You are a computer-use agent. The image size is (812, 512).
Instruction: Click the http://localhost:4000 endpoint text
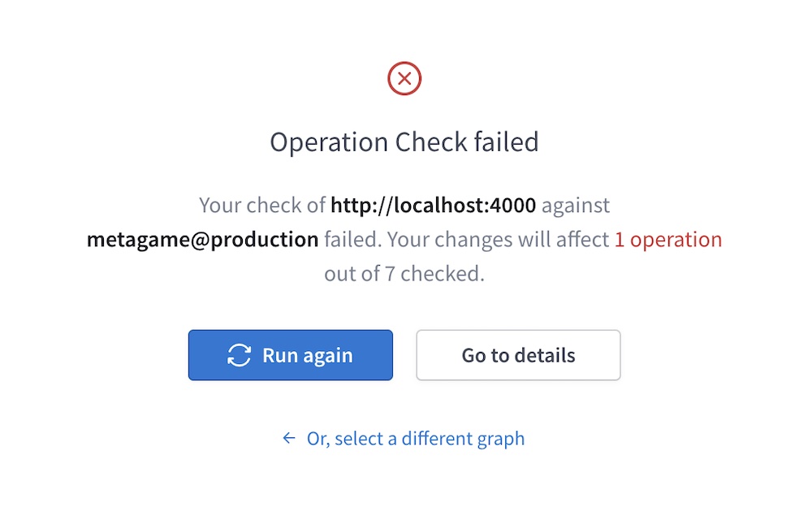tap(433, 205)
